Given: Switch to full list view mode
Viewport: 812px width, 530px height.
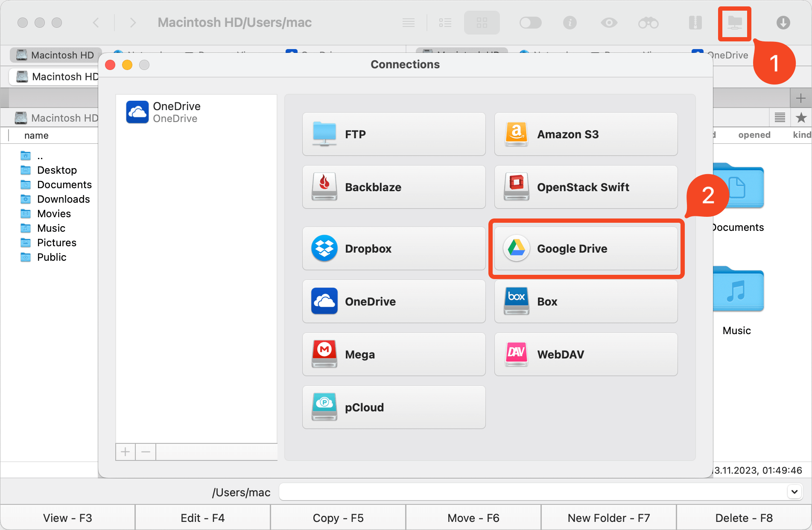Looking at the screenshot, I should [x=409, y=23].
